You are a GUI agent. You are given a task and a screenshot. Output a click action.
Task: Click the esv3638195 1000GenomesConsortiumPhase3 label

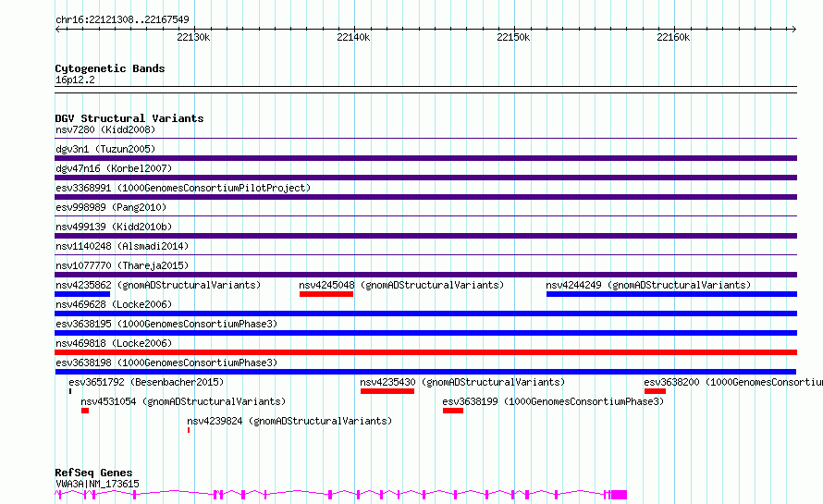tap(166, 324)
